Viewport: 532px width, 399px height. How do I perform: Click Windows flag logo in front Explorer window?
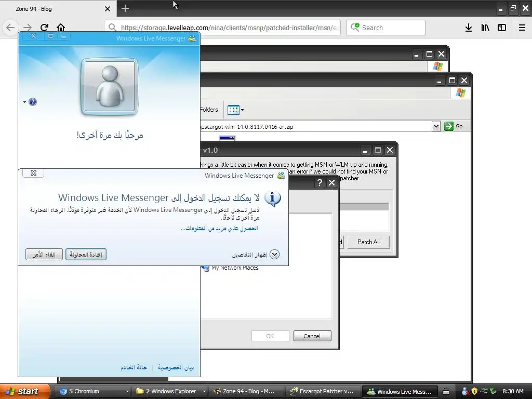[461, 93]
